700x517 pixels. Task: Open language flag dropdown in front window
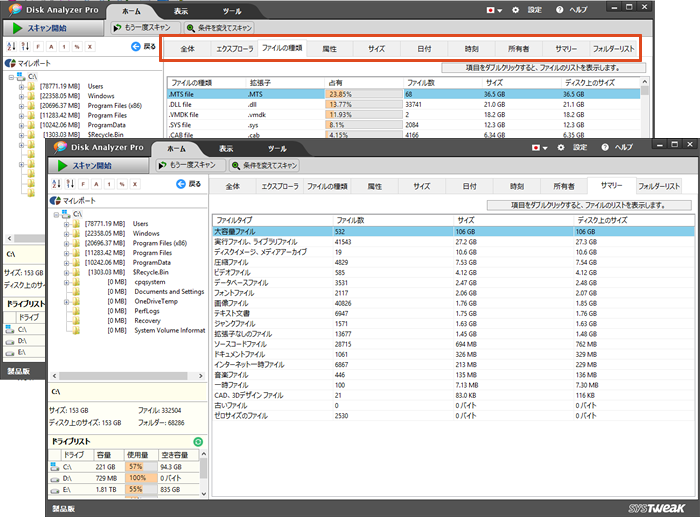539,147
